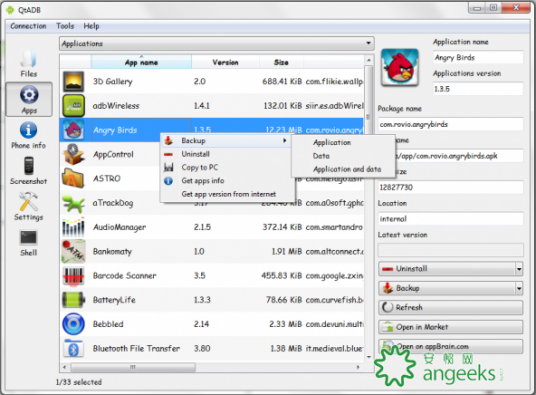This screenshot has height=395, width=536.
Task: Click the Open in Market button
Action: 451,327
